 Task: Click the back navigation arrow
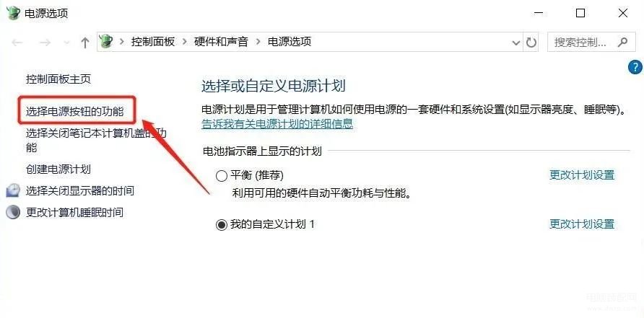pos(17,43)
